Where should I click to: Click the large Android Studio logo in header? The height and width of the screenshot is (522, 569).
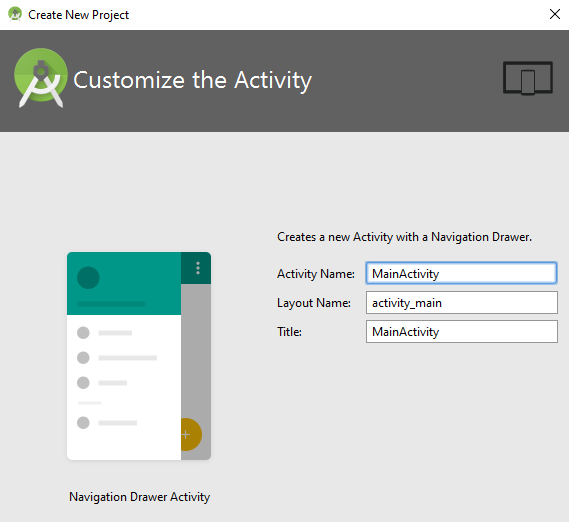[x=41, y=78]
